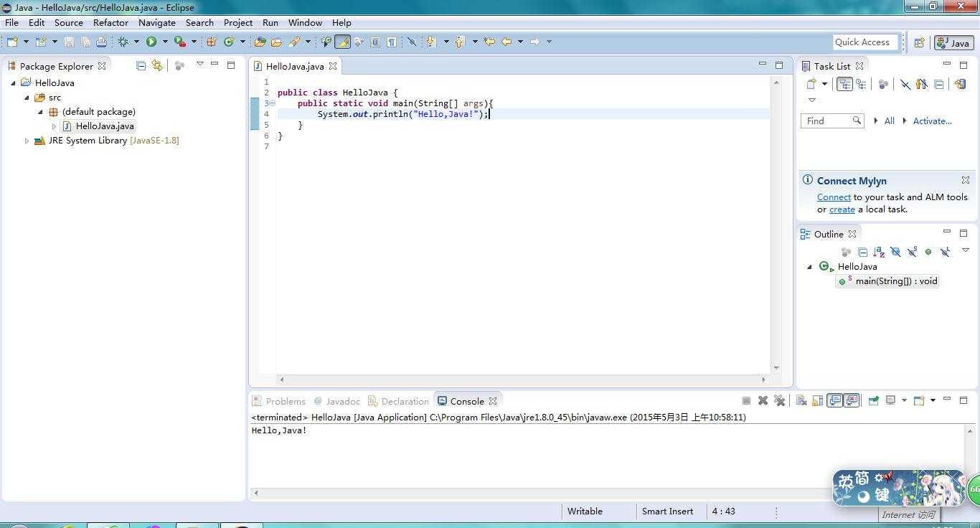Open Display Selected Console dropdown arrow
The height and width of the screenshot is (528, 980).
[904, 401]
